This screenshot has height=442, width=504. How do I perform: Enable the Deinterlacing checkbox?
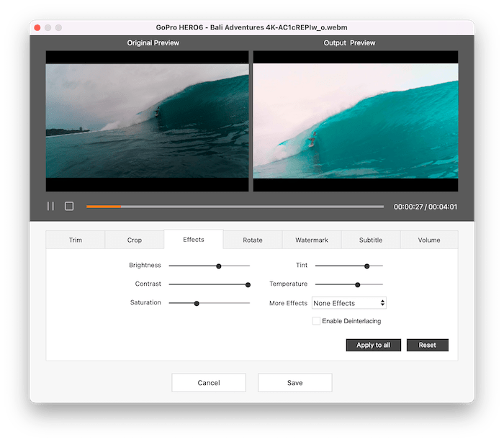point(316,321)
